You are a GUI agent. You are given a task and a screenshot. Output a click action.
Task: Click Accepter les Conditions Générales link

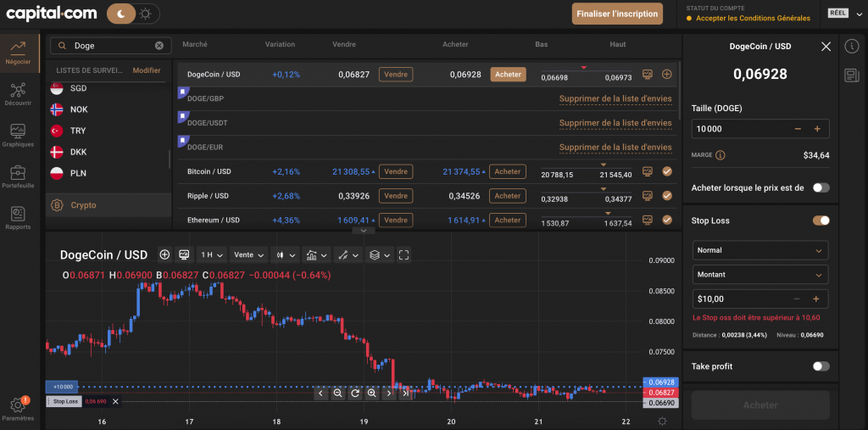point(753,19)
